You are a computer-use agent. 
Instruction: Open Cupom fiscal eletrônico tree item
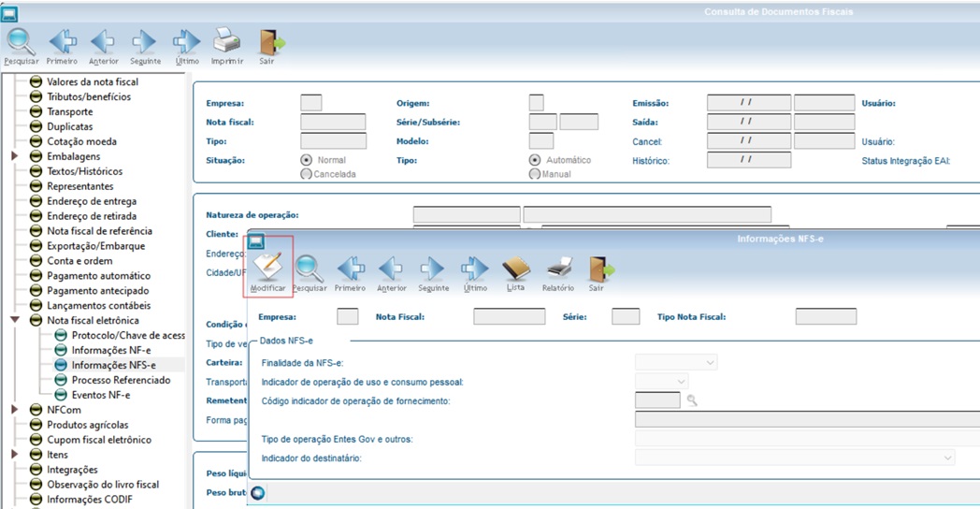[99, 440]
